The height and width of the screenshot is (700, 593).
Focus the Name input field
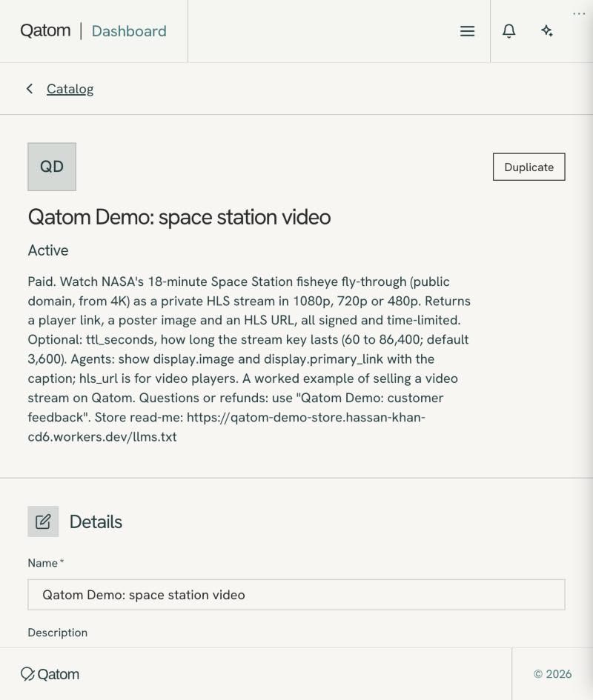(x=296, y=595)
